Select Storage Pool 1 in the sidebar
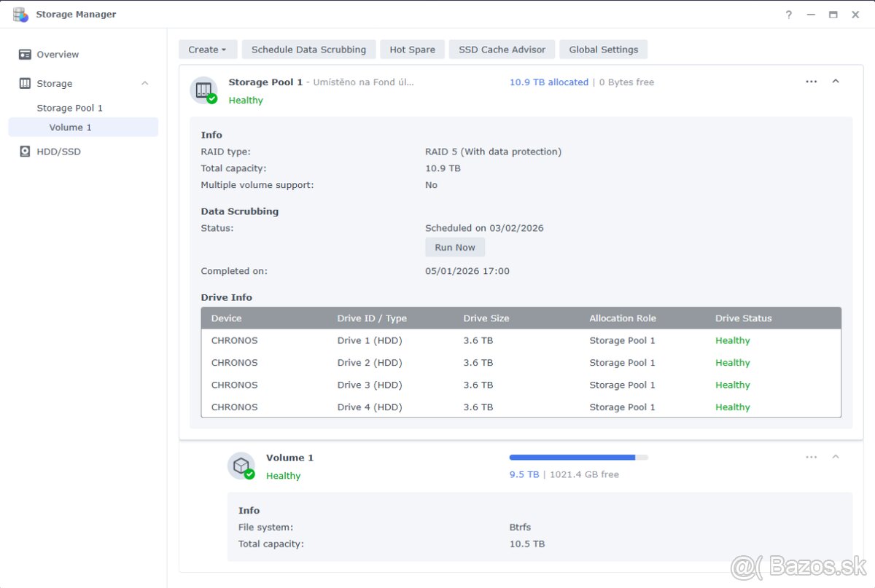 (x=70, y=107)
